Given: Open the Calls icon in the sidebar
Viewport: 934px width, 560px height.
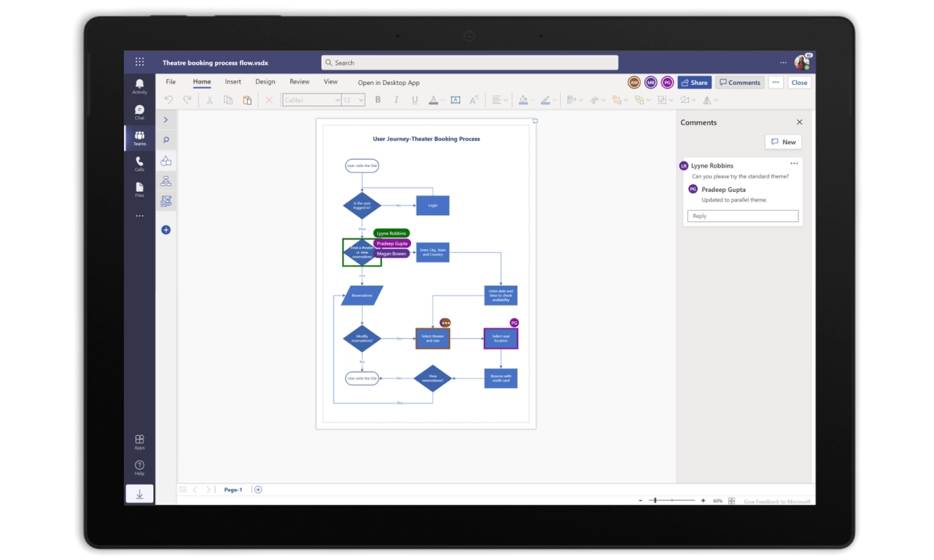Looking at the screenshot, I should pyautogui.click(x=140, y=163).
